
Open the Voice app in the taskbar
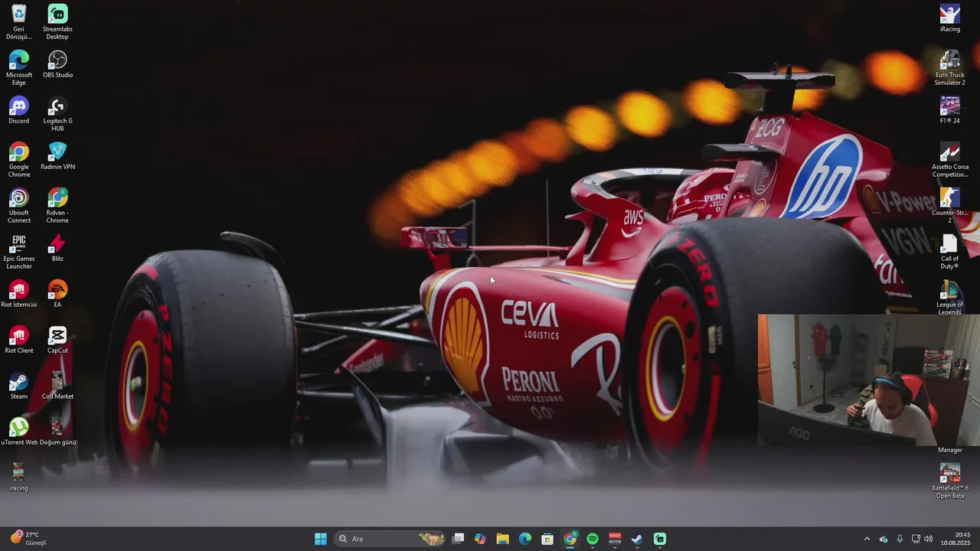(615, 539)
